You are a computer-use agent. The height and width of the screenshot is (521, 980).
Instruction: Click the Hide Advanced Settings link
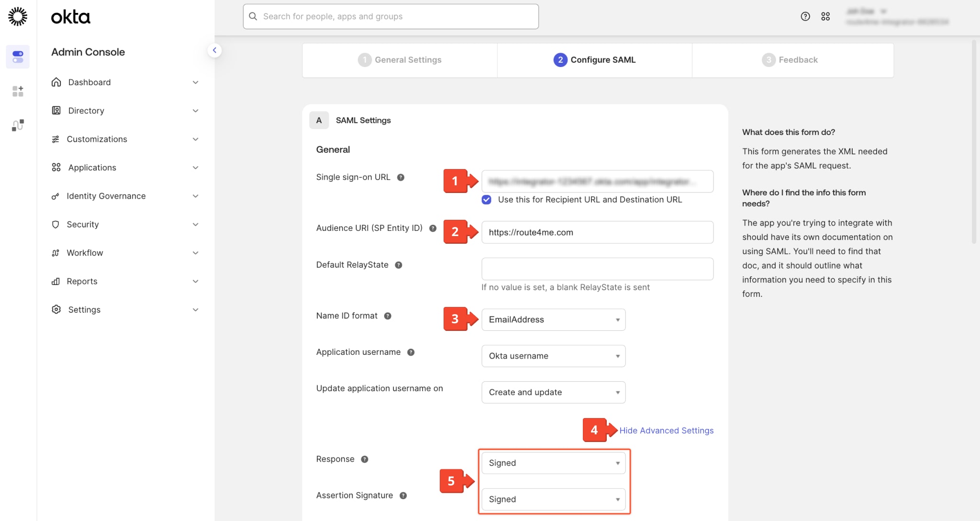click(x=666, y=430)
